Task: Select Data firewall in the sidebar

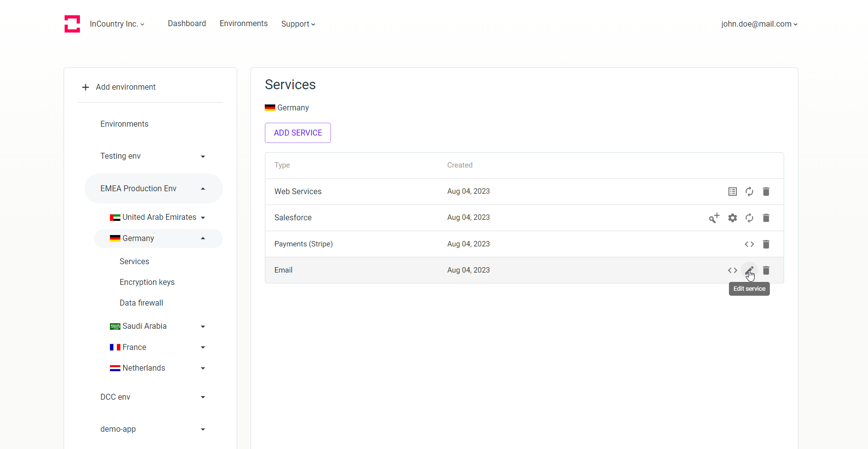Action: 141,303
